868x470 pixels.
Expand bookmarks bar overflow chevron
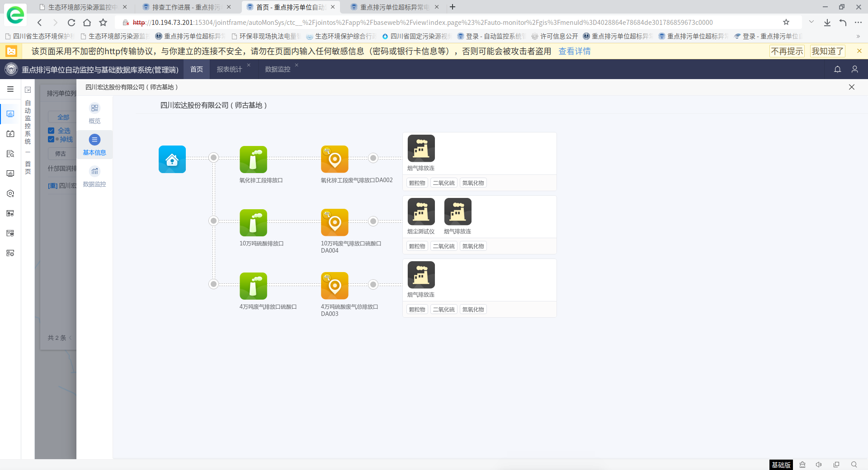[x=858, y=36]
